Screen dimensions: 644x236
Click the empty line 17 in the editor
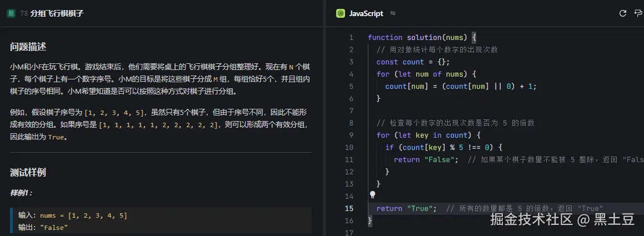505,233
